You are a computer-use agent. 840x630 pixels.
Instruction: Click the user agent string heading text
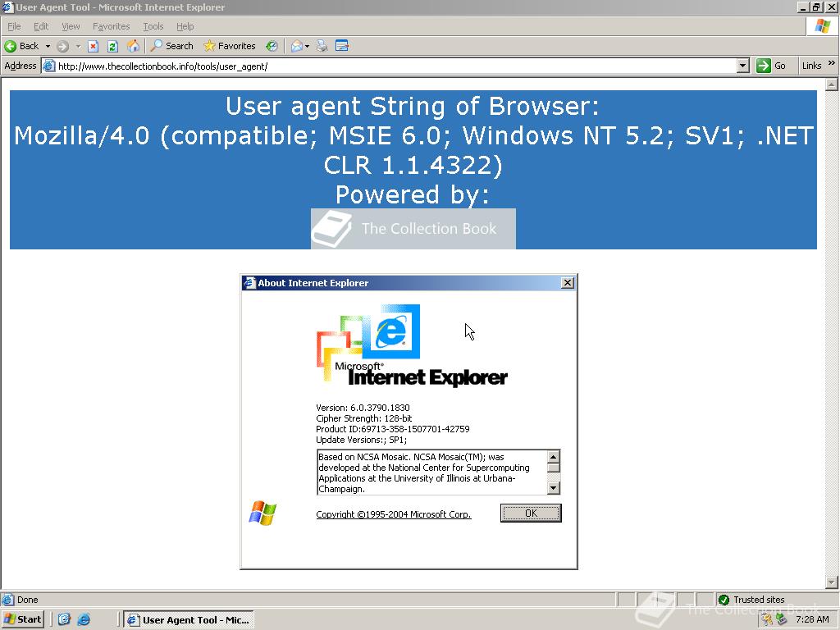pos(413,151)
